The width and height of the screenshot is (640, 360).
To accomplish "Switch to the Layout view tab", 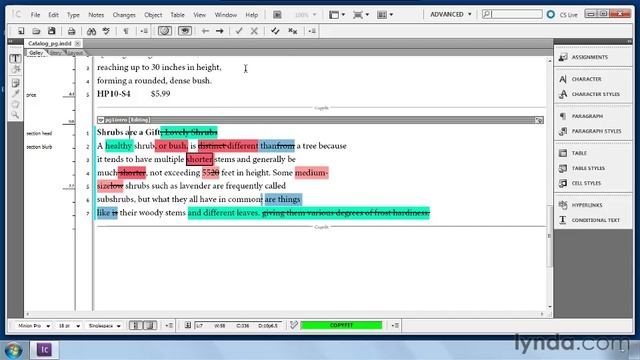I will pyautogui.click(x=75, y=53).
